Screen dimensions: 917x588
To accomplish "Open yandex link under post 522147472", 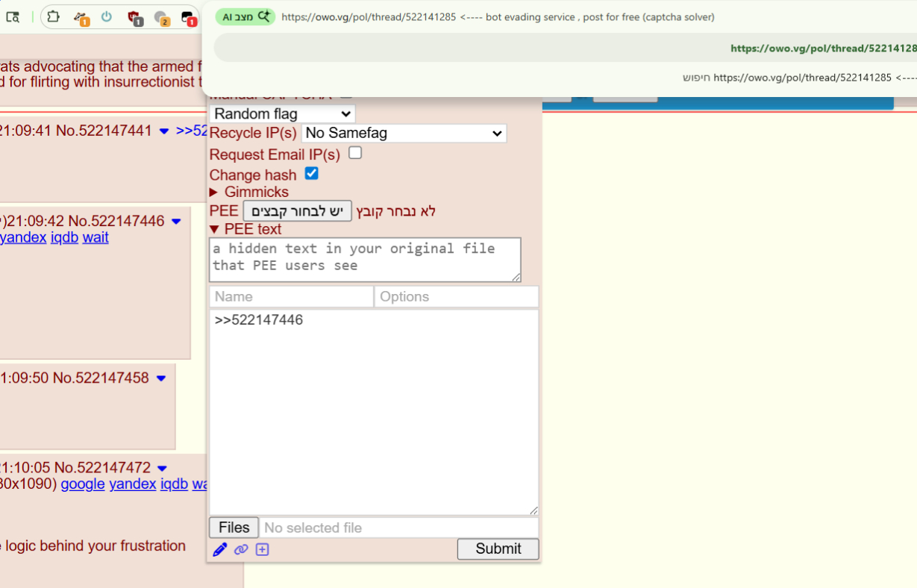I will (132, 484).
